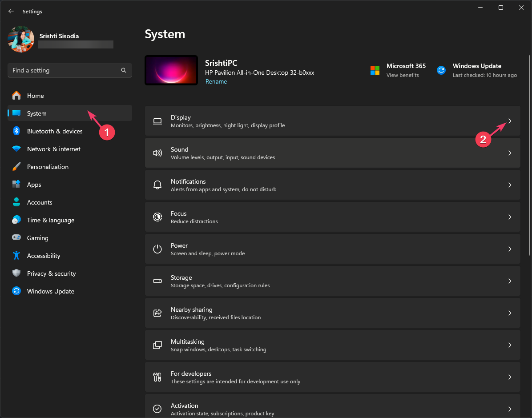Click the Gaming controller icon

click(x=16, y=238)
